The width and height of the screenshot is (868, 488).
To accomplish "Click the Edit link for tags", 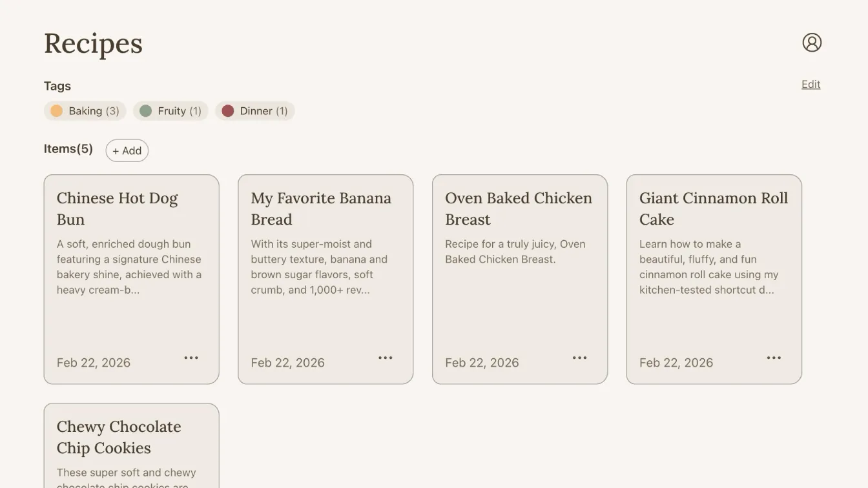I will (x=811, y=84).
